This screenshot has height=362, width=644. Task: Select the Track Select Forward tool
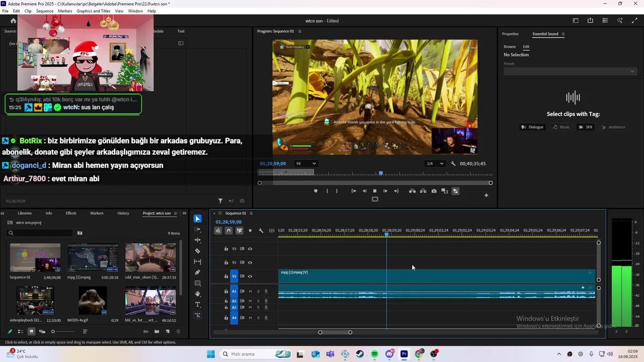(198, 229)
